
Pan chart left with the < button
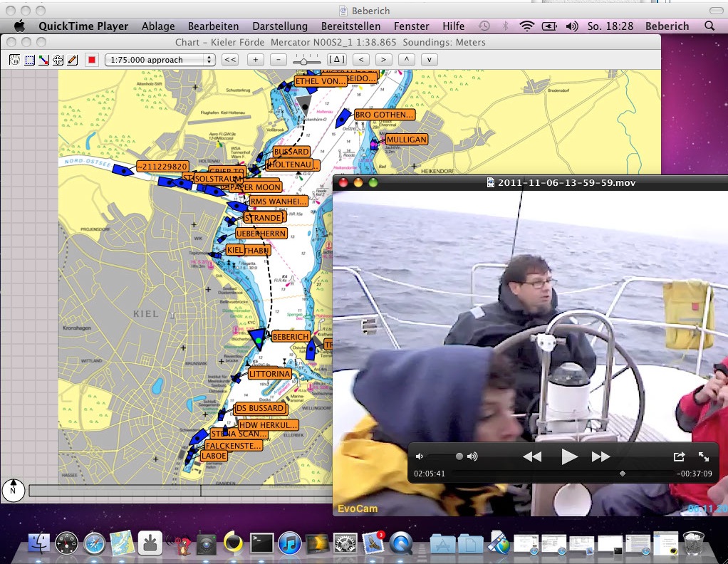point(361,60)
